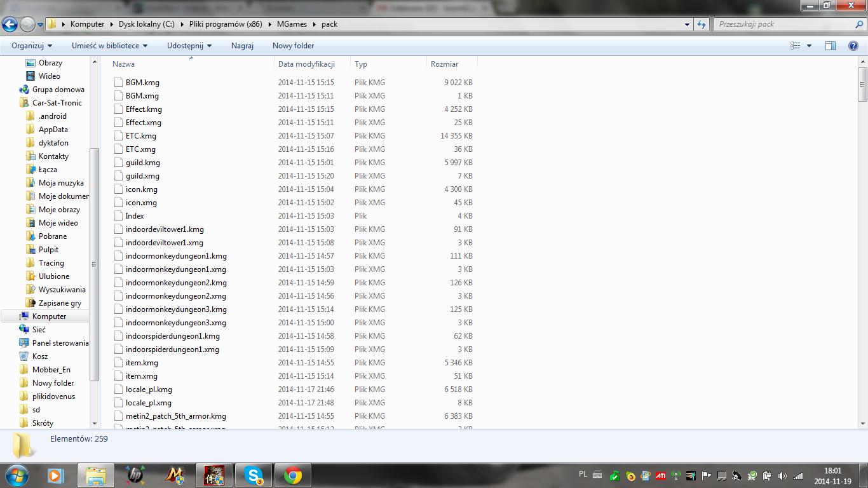Viewport: 868px width, 488px height.
Task: Select Car-Sat-Tronic in the navigation pane
Action: point(57,103)
